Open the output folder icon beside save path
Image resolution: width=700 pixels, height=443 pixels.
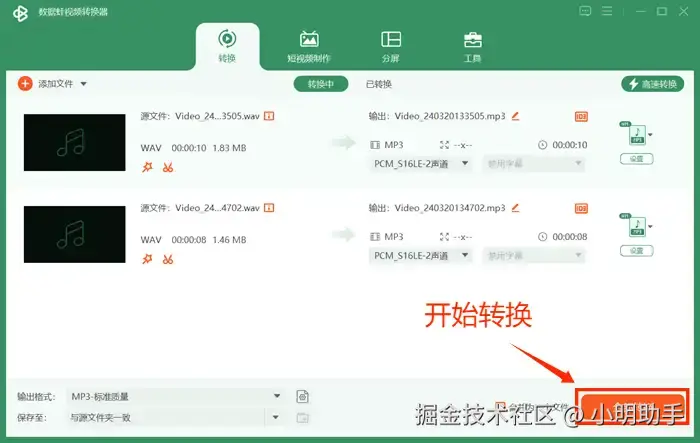(x=303, y=418)
